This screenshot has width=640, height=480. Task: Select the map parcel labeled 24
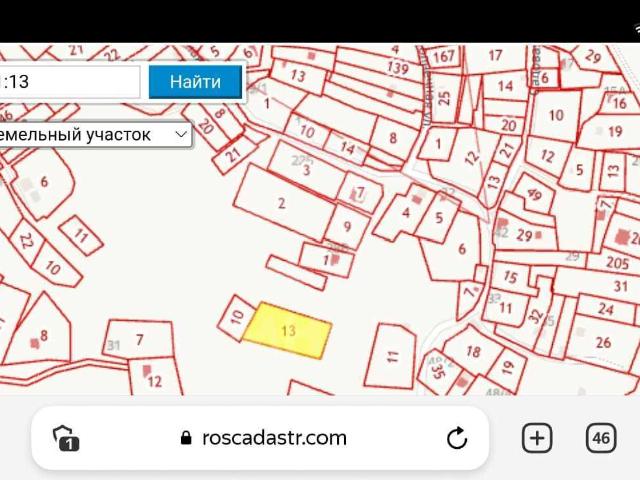(605, 310)
